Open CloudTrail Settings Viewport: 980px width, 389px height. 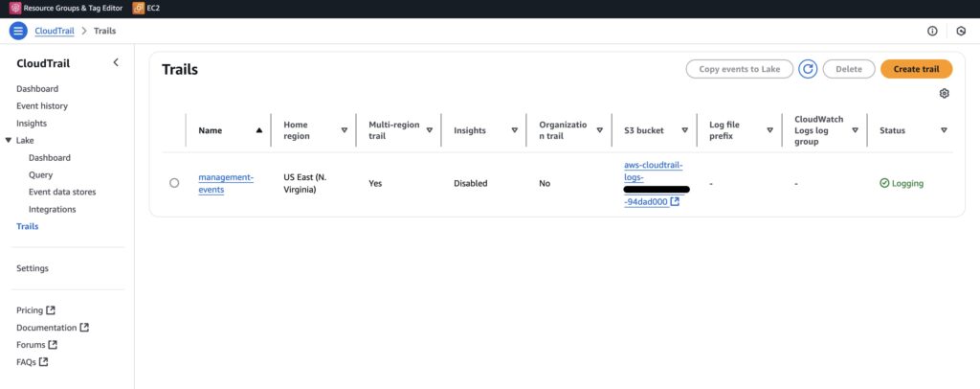point(33,268)
